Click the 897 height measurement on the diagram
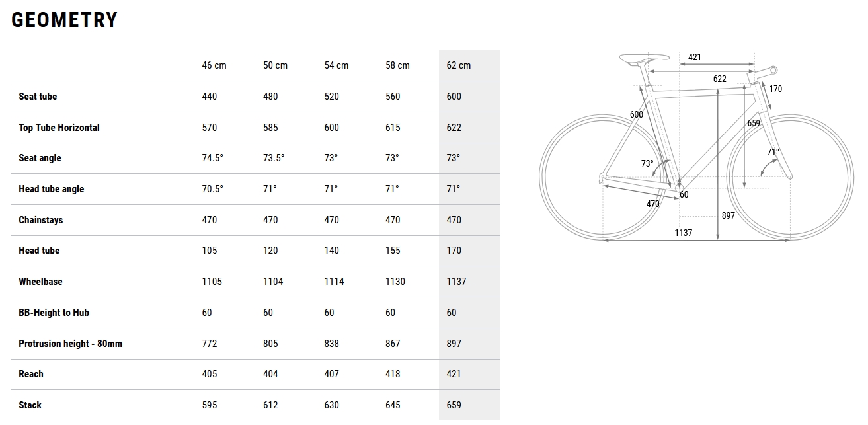 click(x=728, y=215)
